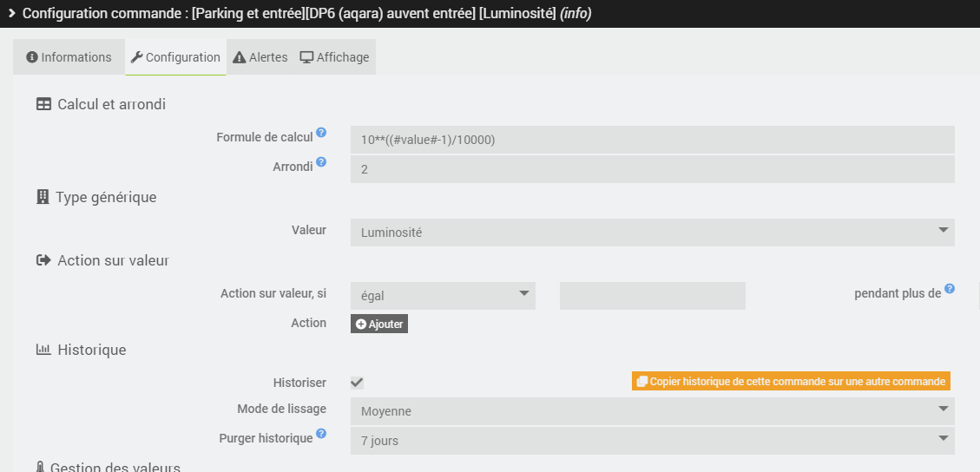Switch to the Informations tab
980x472 pixels.
(x=69, y=57)
